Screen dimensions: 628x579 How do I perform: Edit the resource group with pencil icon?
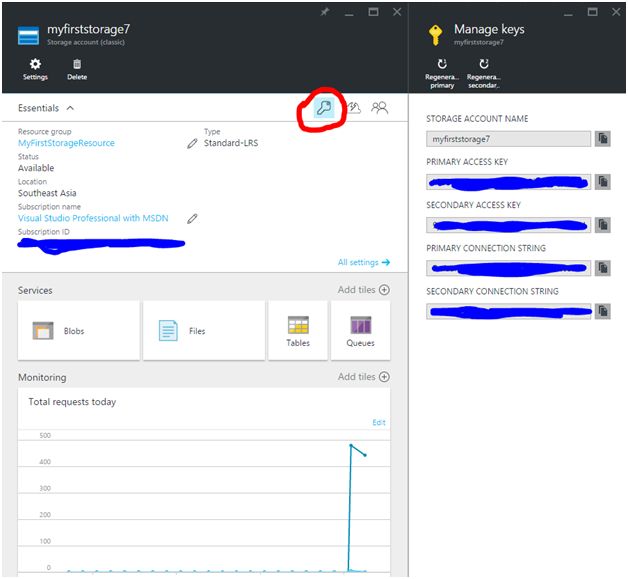192,143
